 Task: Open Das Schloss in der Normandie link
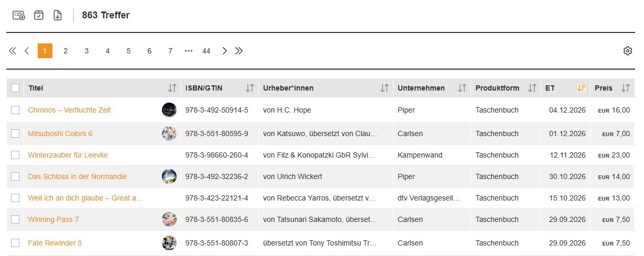[77, 176]
